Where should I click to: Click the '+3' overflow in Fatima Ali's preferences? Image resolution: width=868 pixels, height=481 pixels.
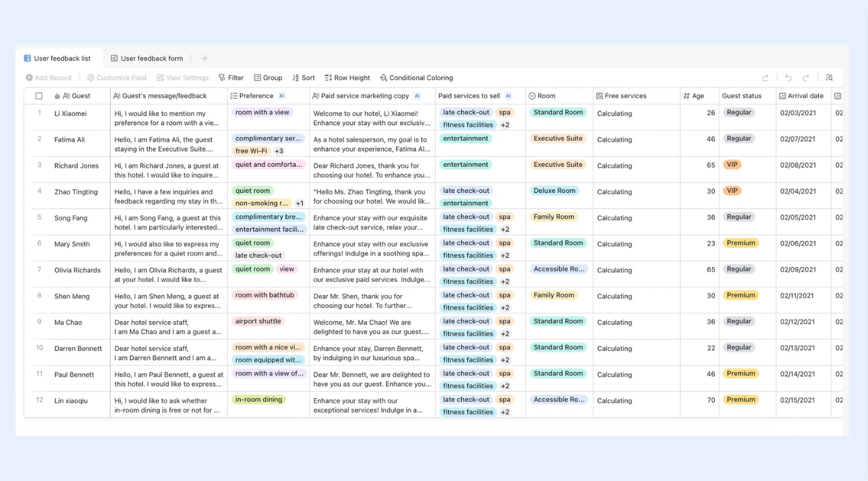point(279,151)
